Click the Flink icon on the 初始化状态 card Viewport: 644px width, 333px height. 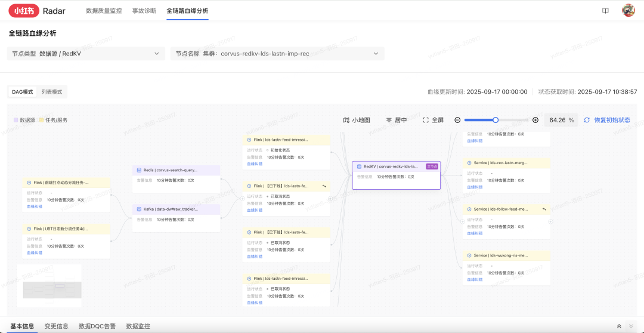[x=249, y=140]
